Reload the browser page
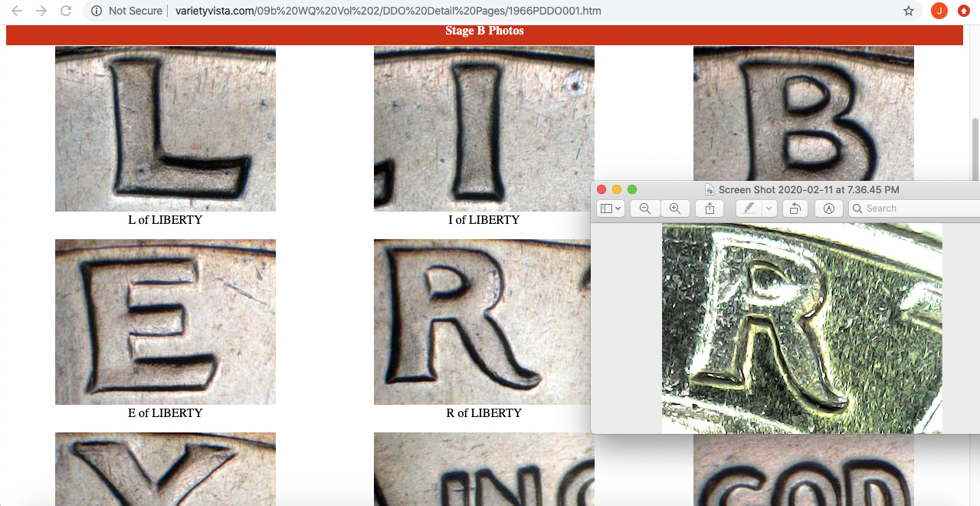 (66, 11)
